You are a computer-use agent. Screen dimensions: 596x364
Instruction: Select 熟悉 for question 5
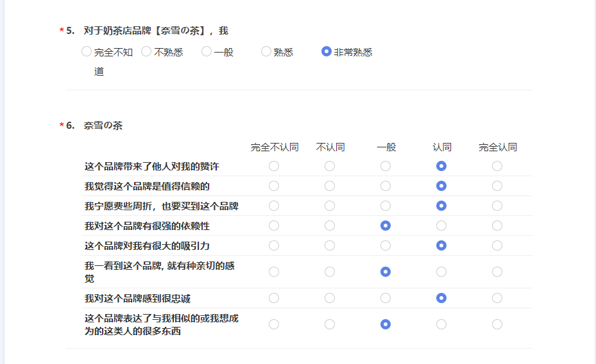pos(266,51)
